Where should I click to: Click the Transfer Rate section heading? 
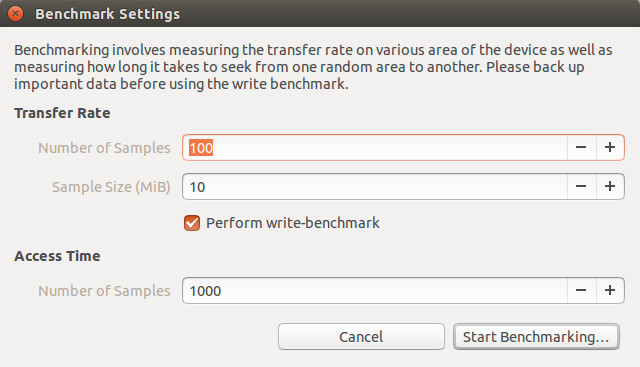point(62,113)
